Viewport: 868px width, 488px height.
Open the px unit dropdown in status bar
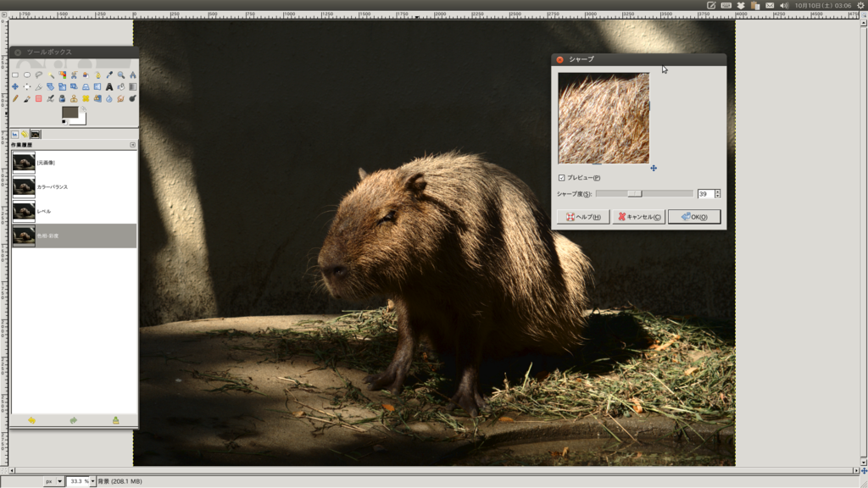pyautogui.click(x=54, y=481)
